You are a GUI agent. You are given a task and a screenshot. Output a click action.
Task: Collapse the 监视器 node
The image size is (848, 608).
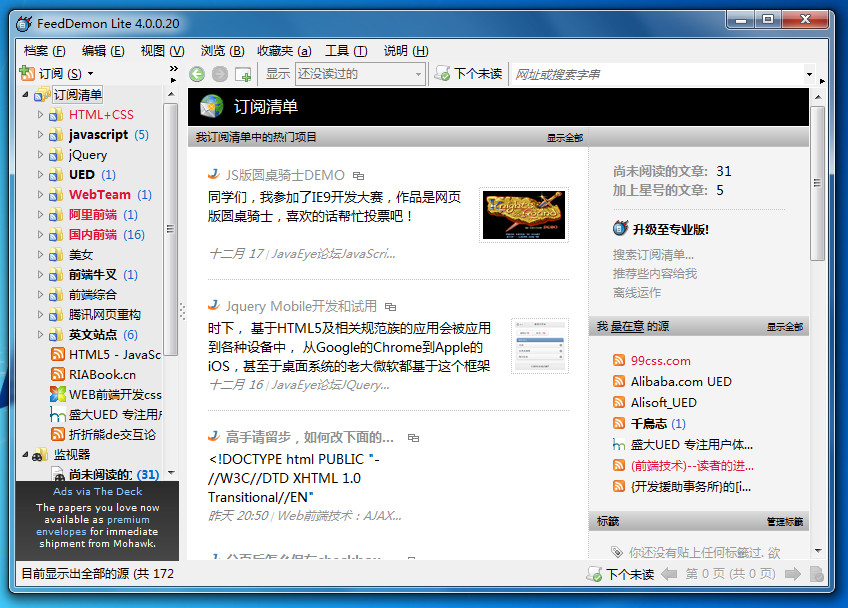click(25, 455)
